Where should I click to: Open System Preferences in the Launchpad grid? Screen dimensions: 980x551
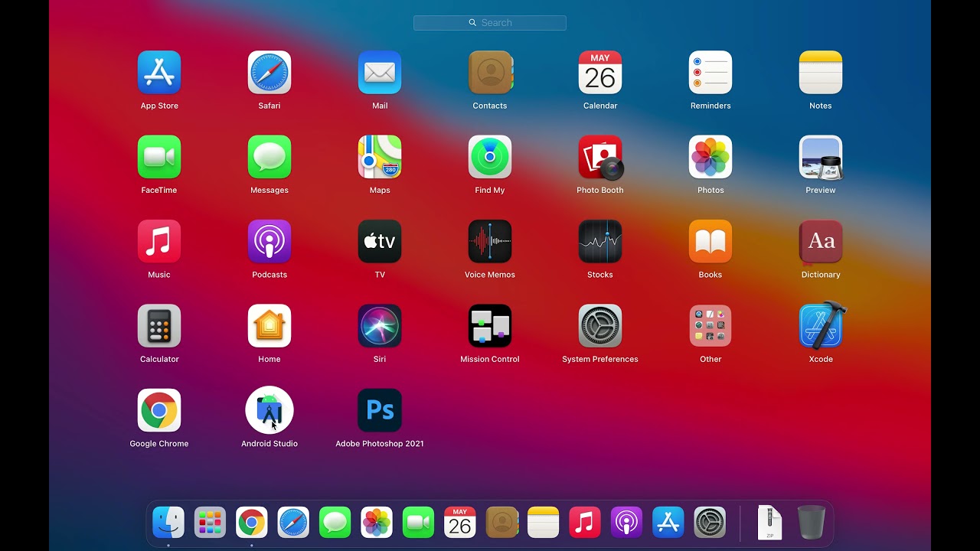pos(600,326)
